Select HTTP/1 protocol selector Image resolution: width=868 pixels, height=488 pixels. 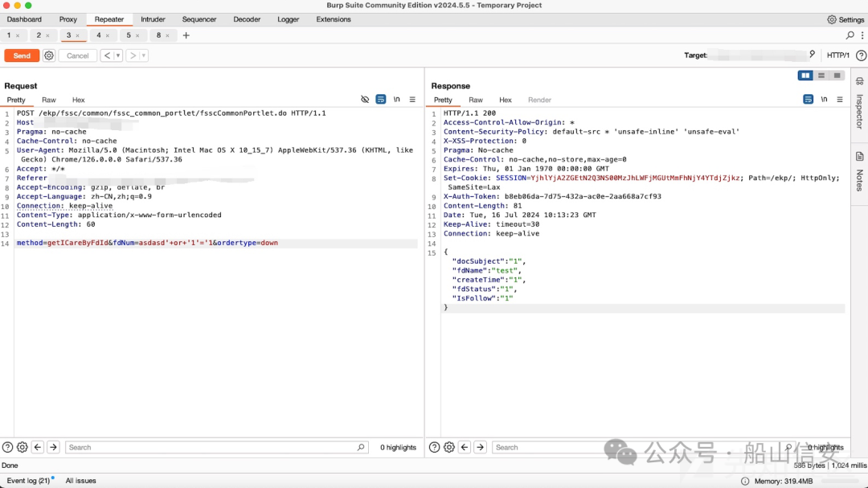837,55
